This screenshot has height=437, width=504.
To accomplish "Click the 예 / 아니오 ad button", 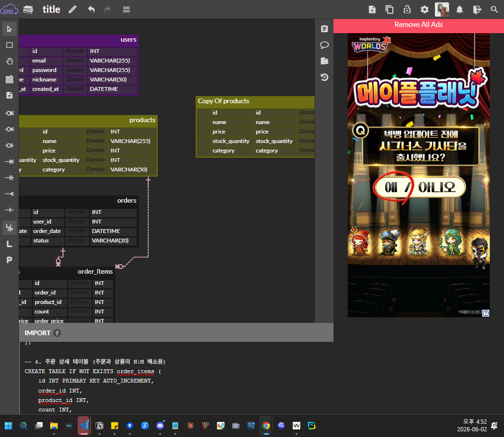I will [420, 187].
